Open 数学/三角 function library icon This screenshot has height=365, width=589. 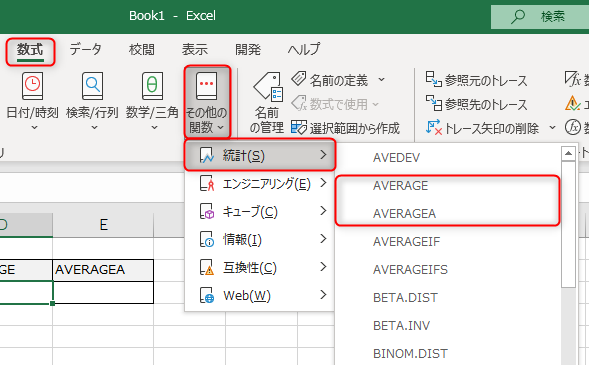152,86
